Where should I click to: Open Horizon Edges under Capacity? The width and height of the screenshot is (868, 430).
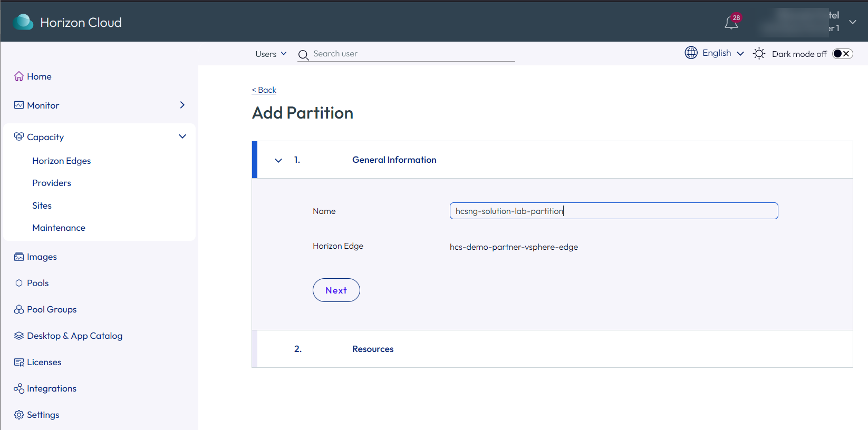point(61,161)
